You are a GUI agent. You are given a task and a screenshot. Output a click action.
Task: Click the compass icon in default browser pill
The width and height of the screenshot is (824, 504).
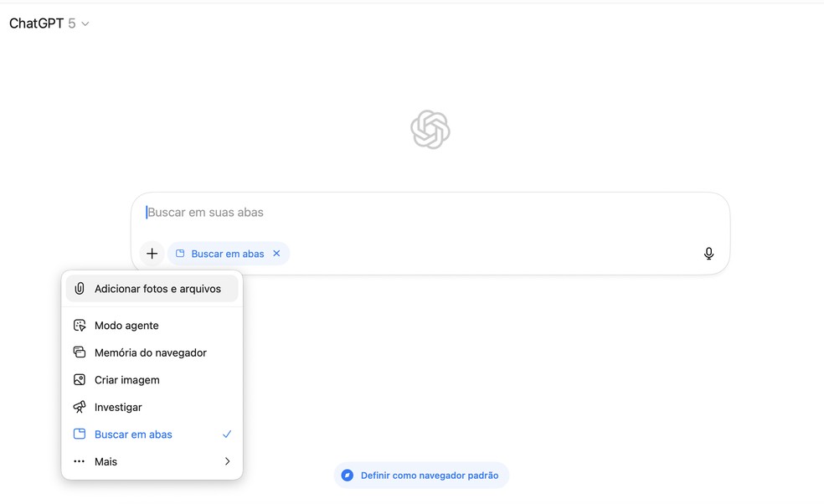point(348,475)
